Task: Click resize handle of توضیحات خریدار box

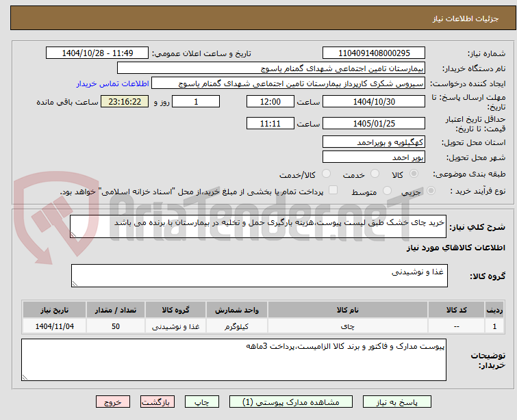Action: [25, 377]
